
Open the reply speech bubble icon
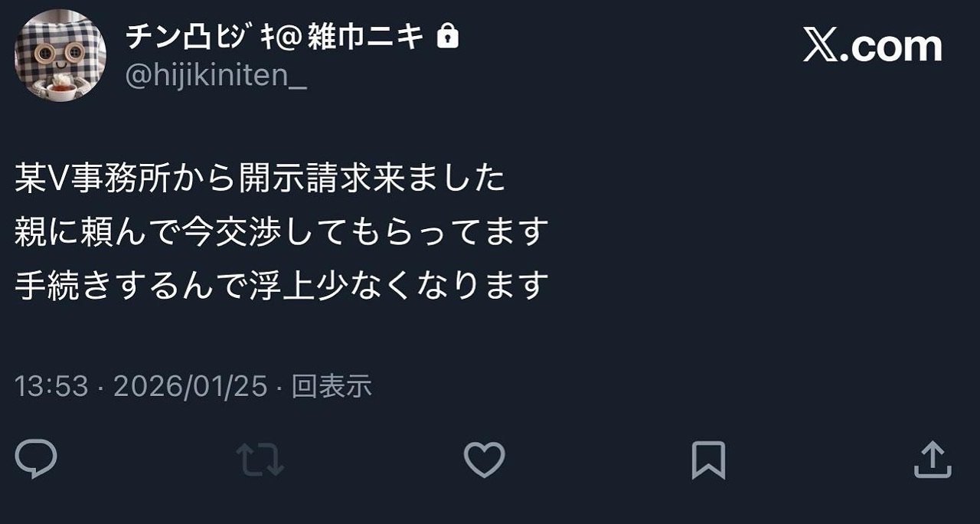pyautogui.click(x=36, y=460)
